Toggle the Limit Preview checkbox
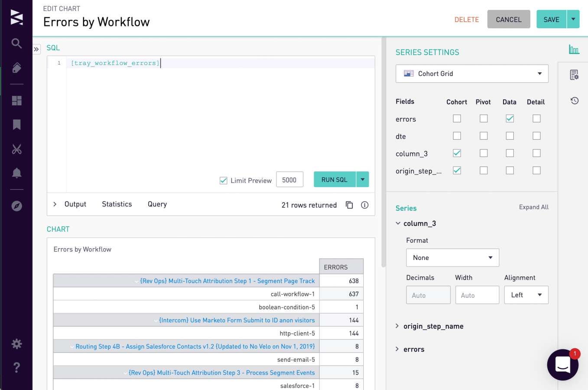The image size is (588, 390). pyautogui.click(x=224, y=180)
